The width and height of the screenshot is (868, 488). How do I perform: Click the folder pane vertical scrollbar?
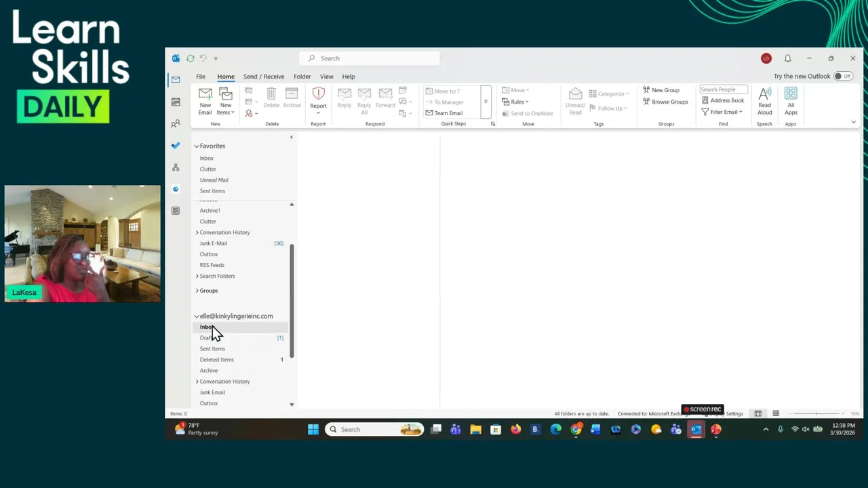292,301
